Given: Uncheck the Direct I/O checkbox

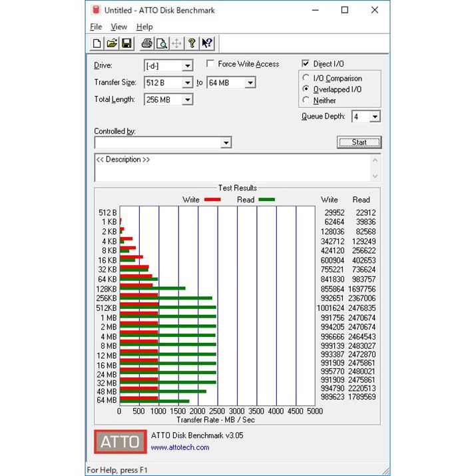Looking at the screenshot, I should pos(306,64).
